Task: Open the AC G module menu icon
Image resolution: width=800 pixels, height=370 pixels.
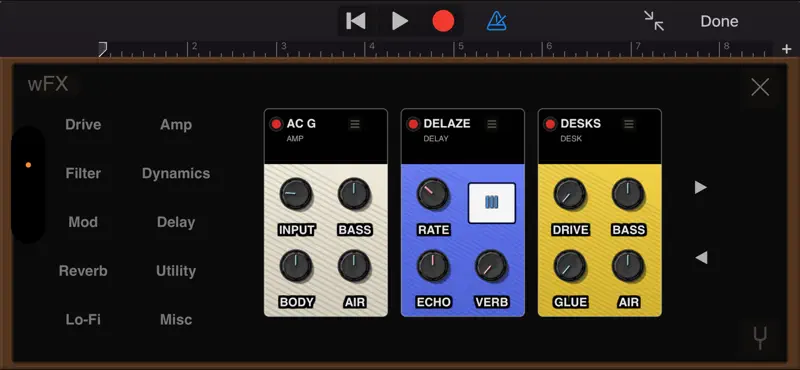Action: point(355,124)
